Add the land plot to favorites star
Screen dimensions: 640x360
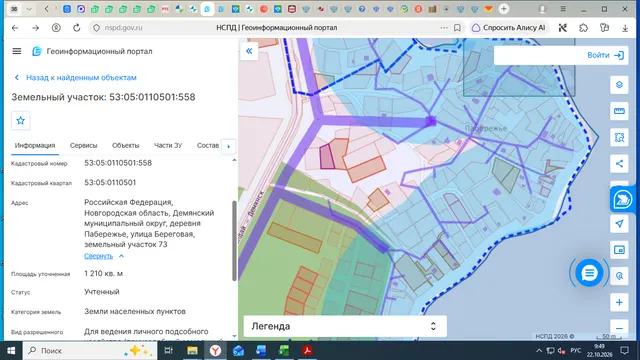[20, 120]
